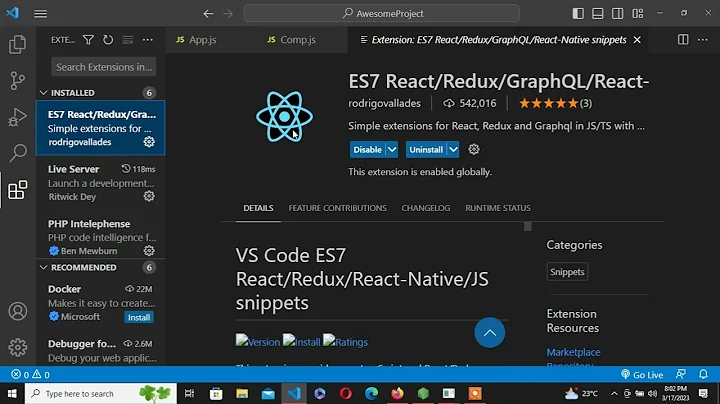
Task: Open editor more actions menu
Action: click(x=703, y=39)
